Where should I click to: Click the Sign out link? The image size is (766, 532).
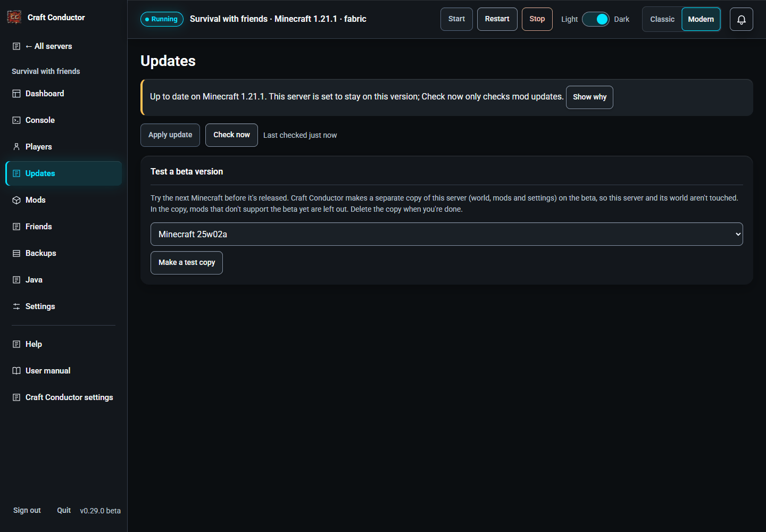coord(27,510)
